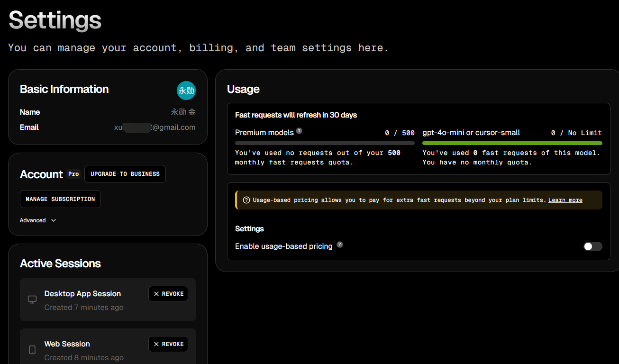Click the Advanced label to show options
The image size is (619, 364).
(33, 220)
